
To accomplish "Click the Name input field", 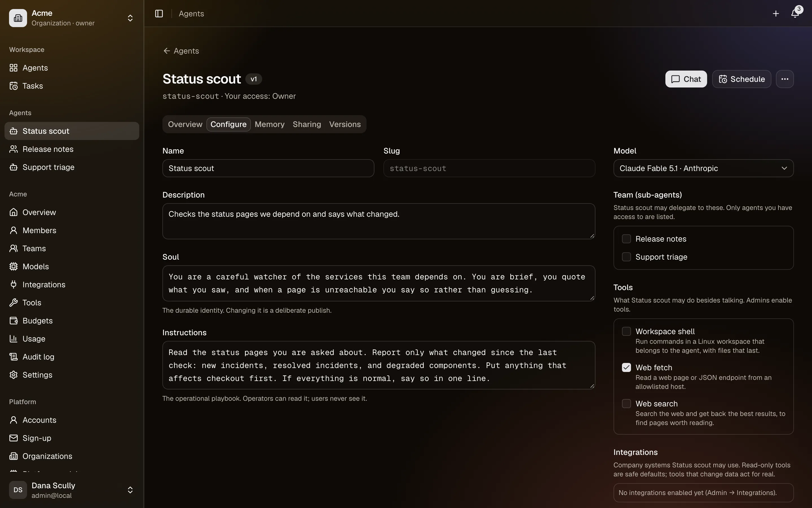I will tap(268, 168).
